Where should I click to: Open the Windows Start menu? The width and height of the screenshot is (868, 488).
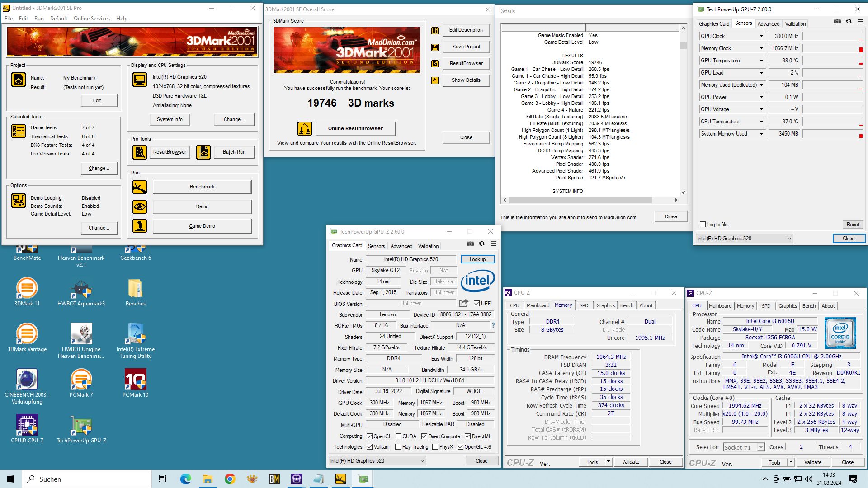coord(11,479)
